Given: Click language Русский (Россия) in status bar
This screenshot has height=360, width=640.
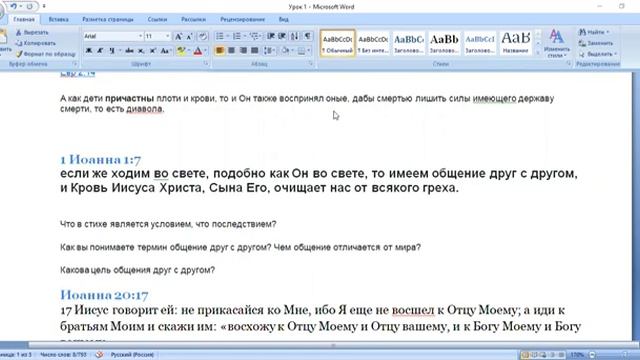Looking at the screenshot, I should (132, 355).
